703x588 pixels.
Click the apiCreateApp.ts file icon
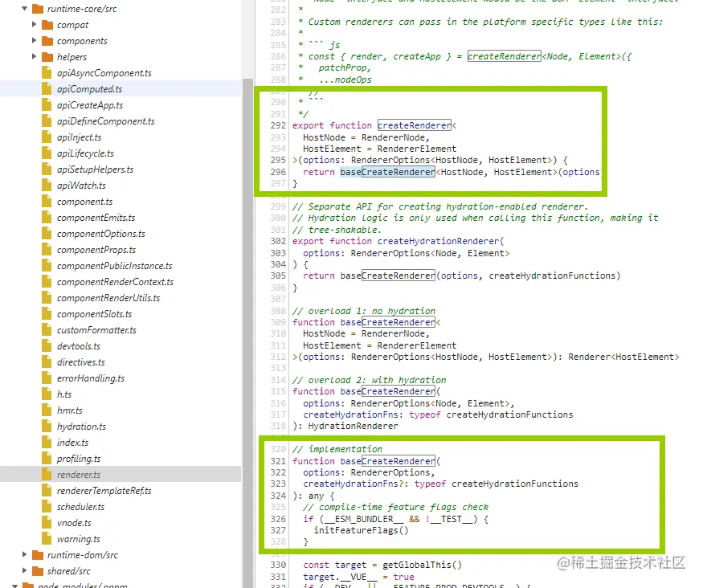point(47,105)
